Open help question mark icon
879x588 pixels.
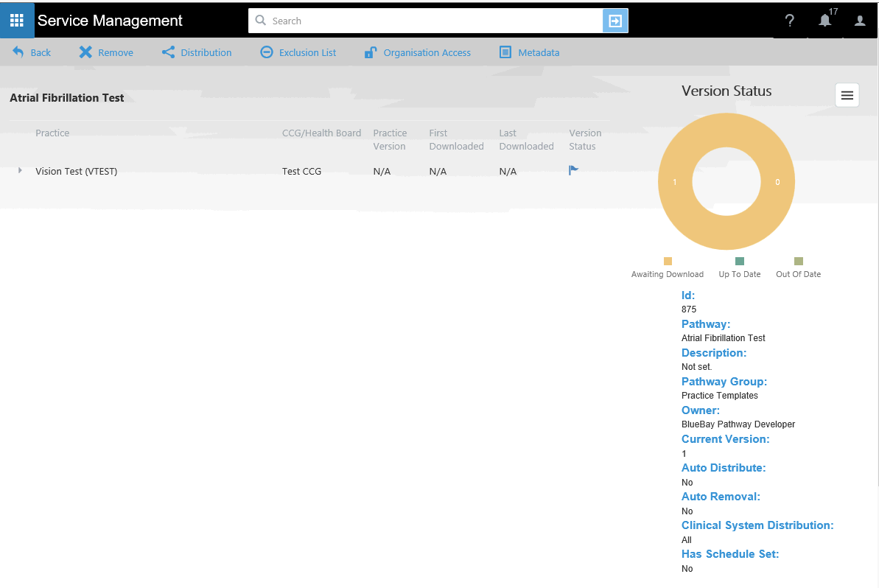[x=790, y=21]
